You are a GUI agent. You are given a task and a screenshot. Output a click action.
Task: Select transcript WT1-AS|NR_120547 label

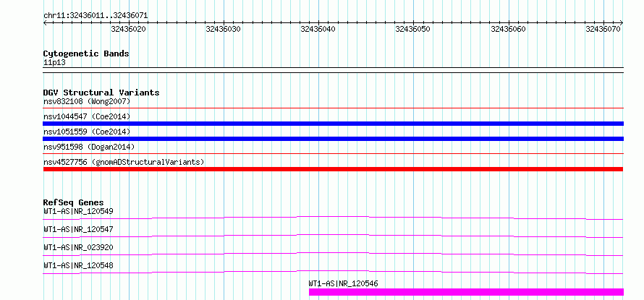(x=78, y=229)
